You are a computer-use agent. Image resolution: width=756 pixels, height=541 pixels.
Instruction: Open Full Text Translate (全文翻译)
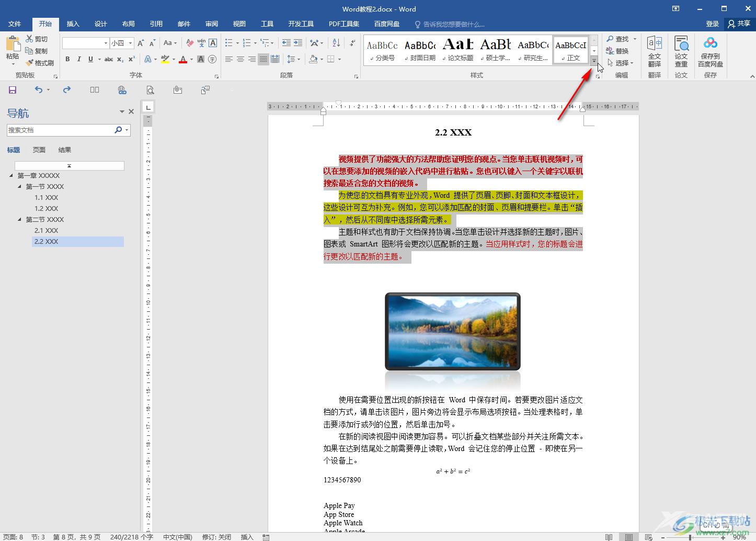coord(655,51)
